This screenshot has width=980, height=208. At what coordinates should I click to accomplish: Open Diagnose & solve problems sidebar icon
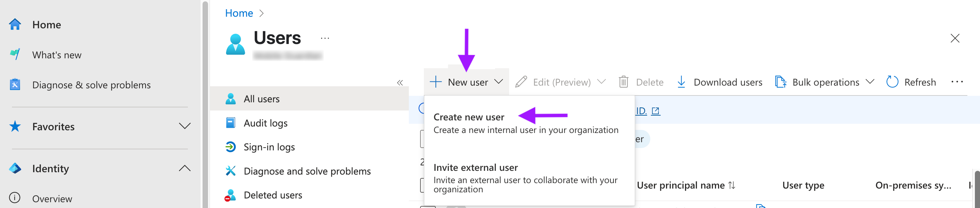click(x=15, y=85)
